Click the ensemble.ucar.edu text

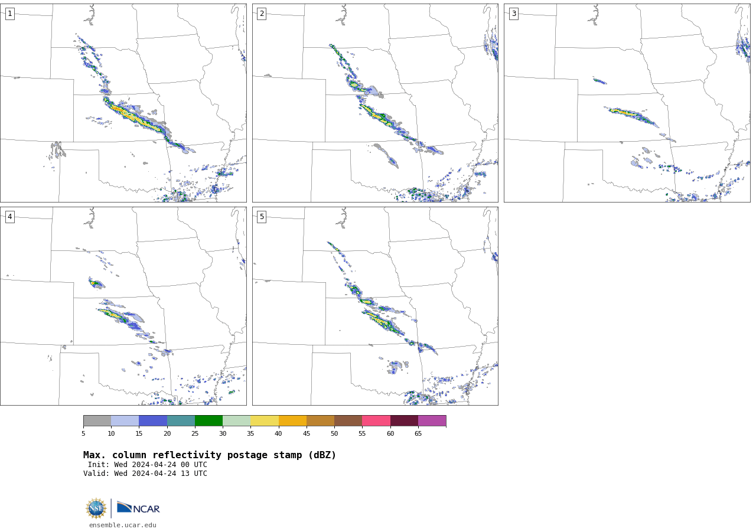[123, 525]
